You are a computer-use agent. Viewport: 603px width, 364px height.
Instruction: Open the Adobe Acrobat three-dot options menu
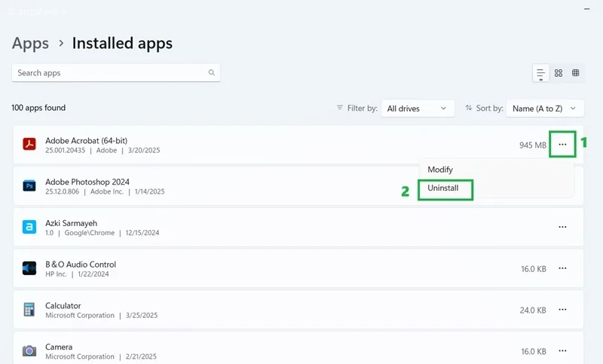coord(562,145)
